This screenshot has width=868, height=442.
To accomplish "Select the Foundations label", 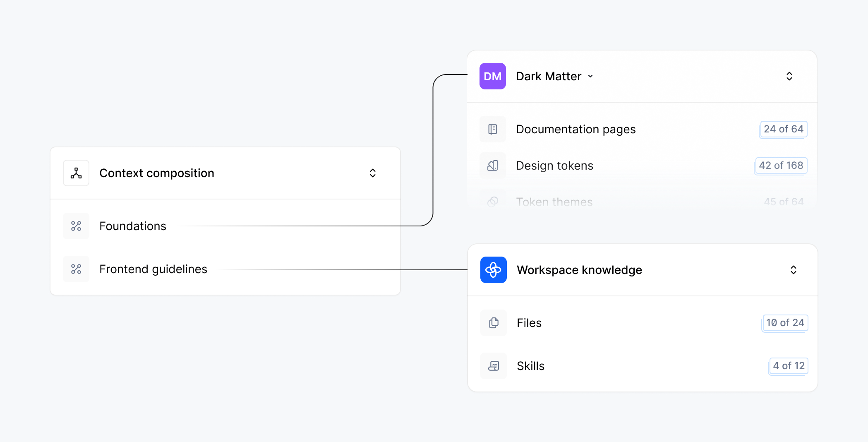I will 133,226.
